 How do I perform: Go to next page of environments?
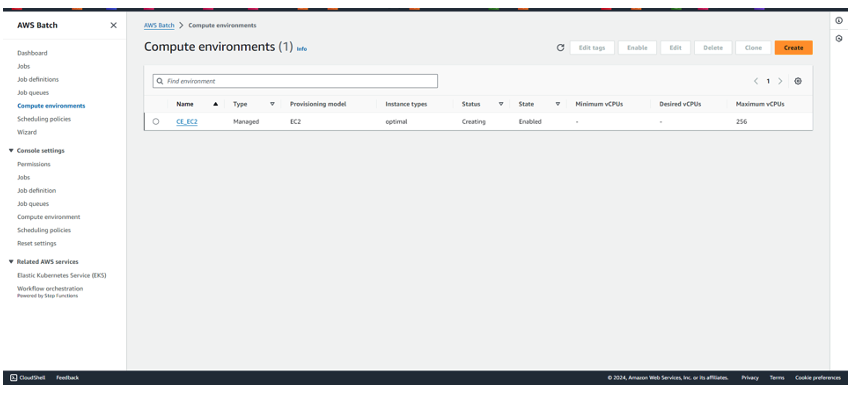coord(780,81)
